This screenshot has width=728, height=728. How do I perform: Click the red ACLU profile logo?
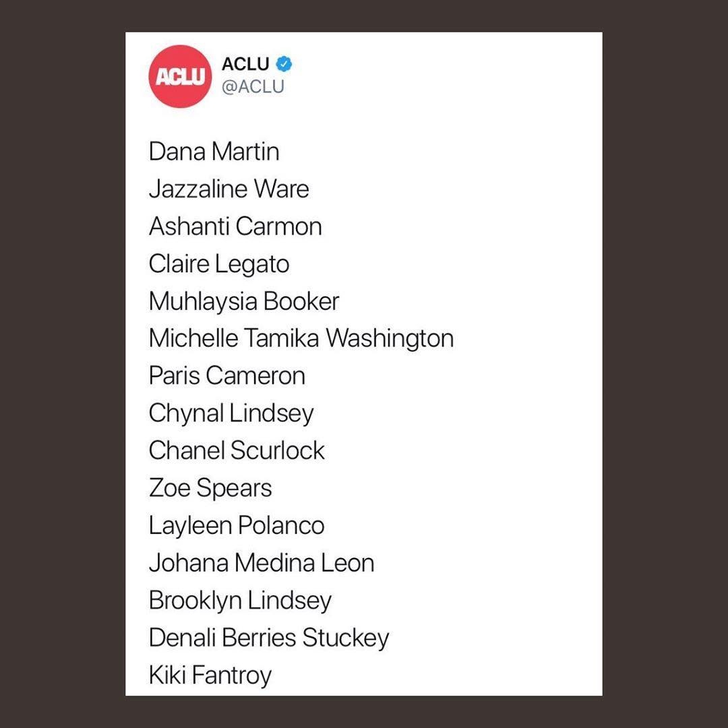[179, 76]
